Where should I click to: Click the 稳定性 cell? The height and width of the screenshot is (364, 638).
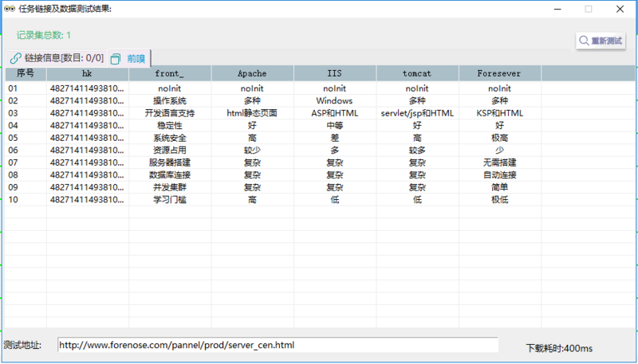coord(170,126)
